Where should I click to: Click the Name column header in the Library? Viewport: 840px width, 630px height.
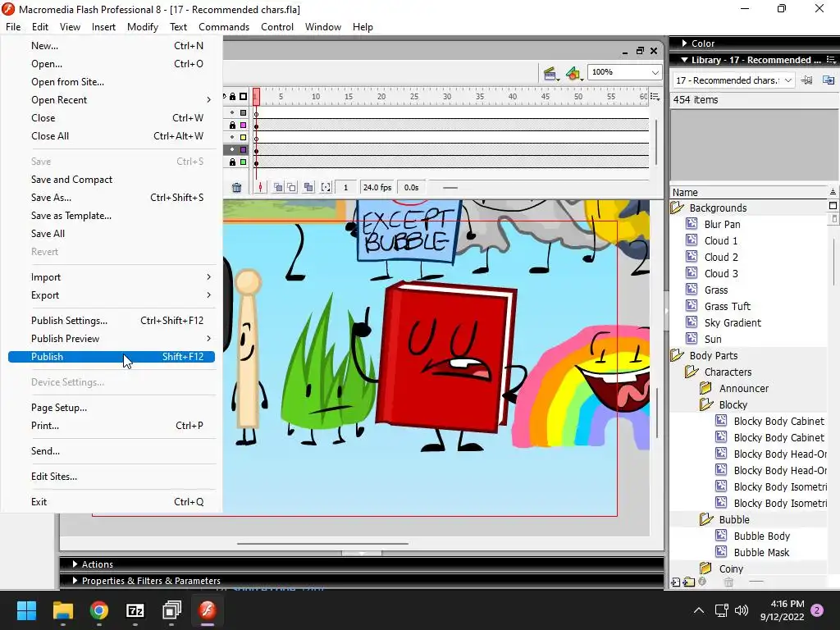(x=749, y=192)
